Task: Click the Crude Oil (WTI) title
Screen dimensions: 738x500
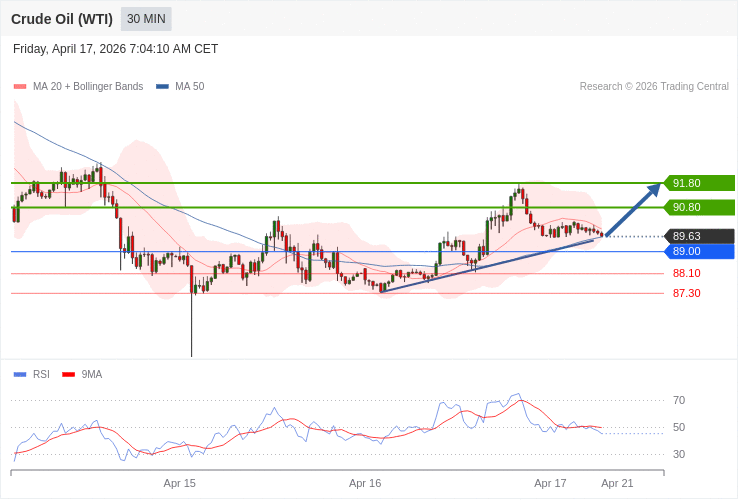Action: click(x=62, y=19)
